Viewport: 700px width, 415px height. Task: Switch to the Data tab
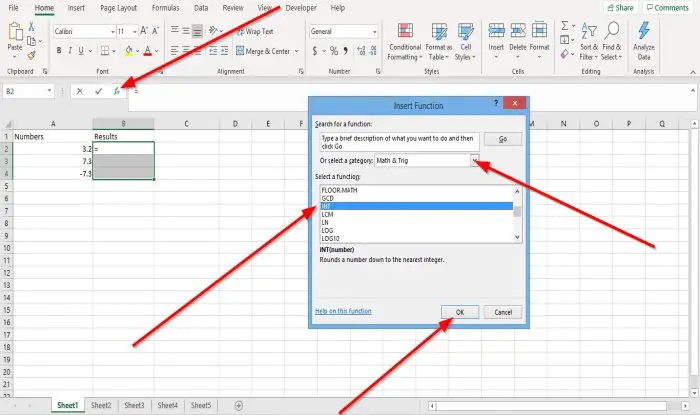[x=201, y=8]
